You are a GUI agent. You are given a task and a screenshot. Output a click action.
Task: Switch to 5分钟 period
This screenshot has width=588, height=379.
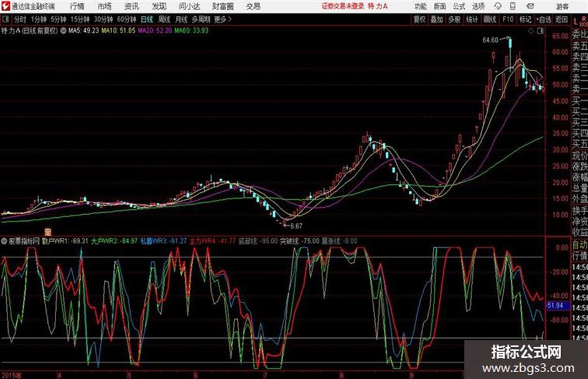tap(58, 19)
